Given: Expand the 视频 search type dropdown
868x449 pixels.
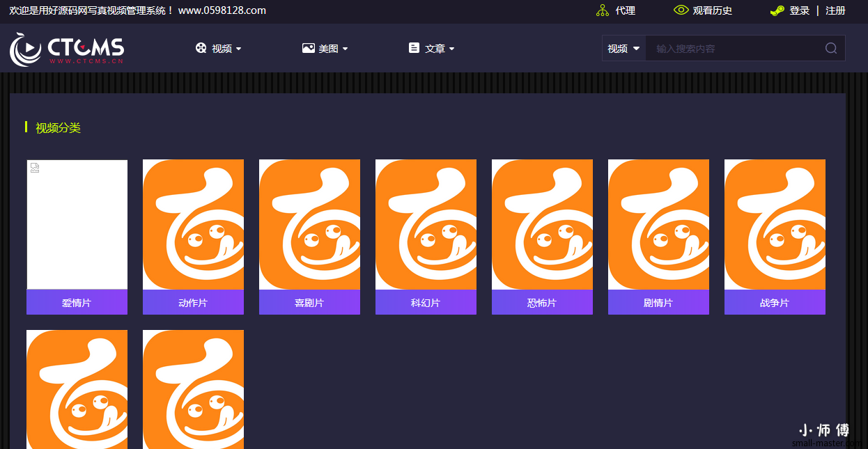Looking at the screenshot, I should coord(623,49).
